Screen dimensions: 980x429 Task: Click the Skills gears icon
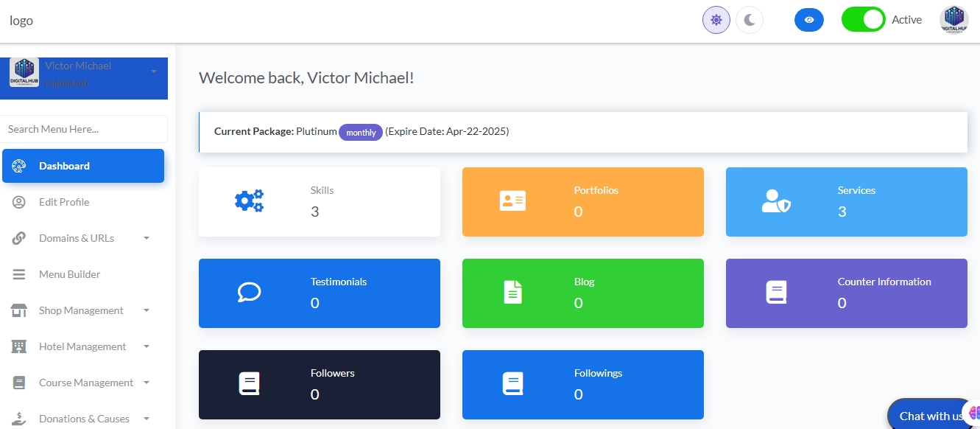[249, 201]
